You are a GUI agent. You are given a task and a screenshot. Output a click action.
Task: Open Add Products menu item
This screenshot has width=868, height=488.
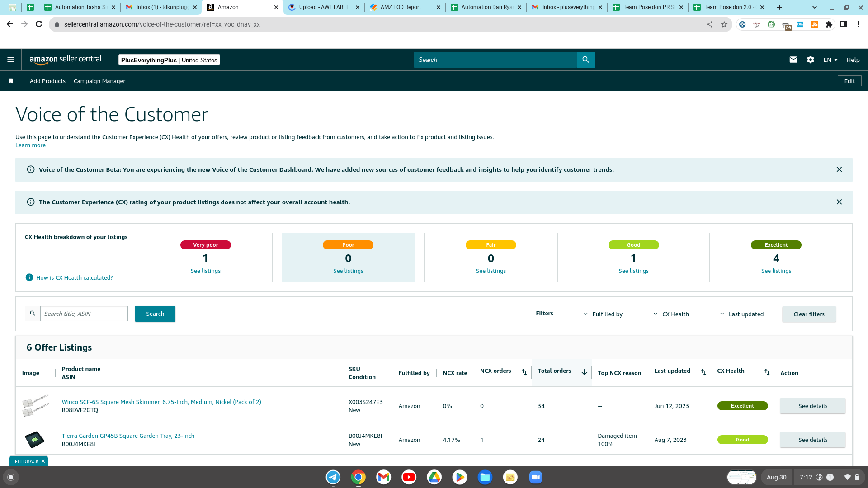47,81
